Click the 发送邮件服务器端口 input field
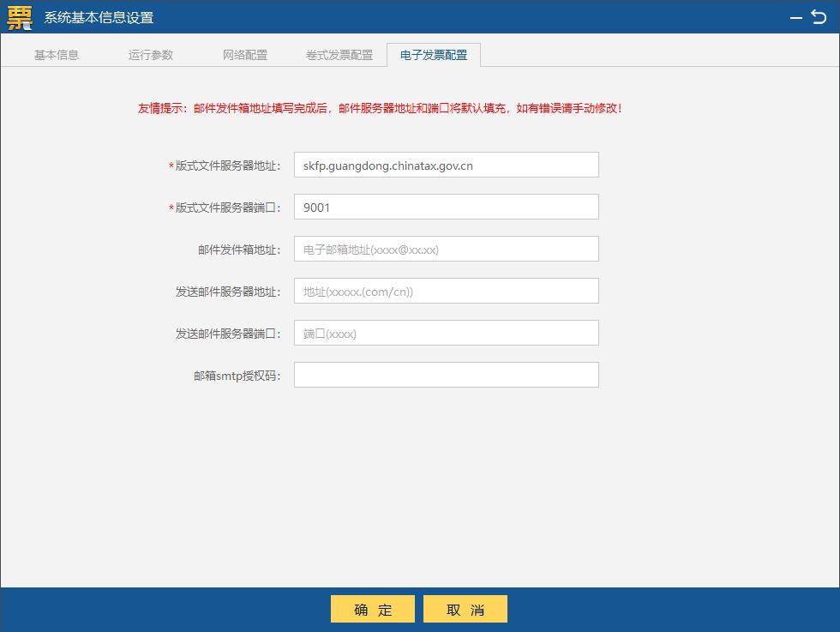The image size is (840, 632). click(x=446, y=333)
